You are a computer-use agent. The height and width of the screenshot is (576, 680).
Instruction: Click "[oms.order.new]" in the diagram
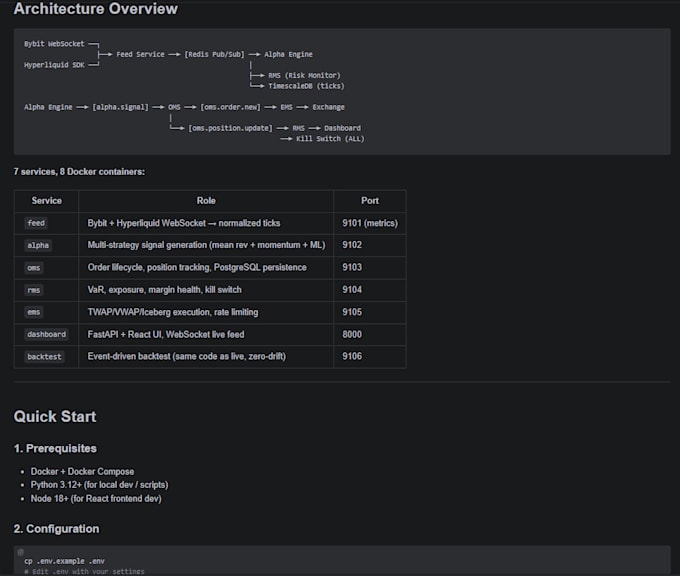tap(230, 107)
